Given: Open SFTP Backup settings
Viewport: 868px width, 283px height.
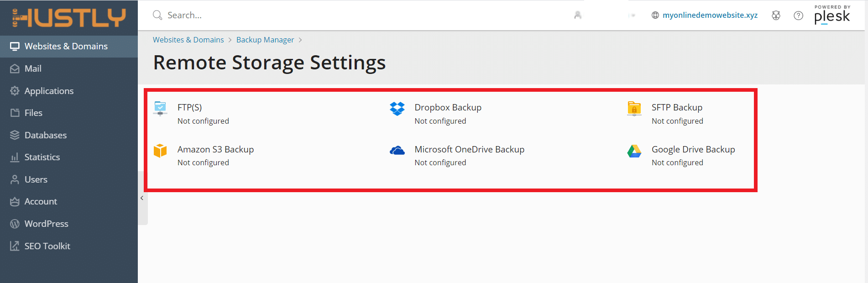Looking at the screenshot, I should point(677,107).
